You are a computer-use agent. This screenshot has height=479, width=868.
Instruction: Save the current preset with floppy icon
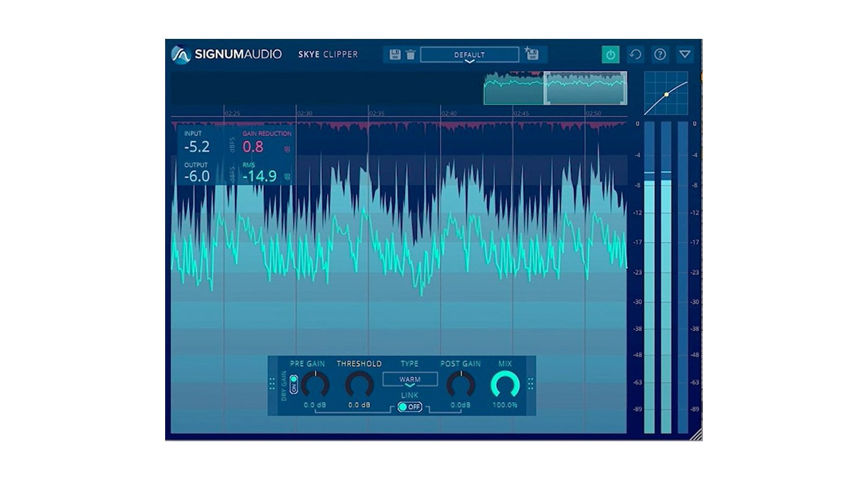(395, 55)
